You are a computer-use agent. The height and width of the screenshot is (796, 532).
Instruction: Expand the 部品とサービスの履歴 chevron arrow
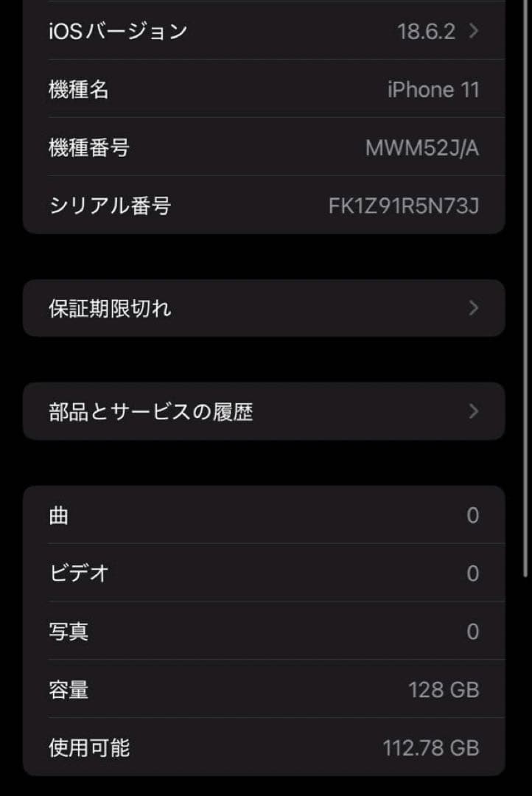[474, 411]
